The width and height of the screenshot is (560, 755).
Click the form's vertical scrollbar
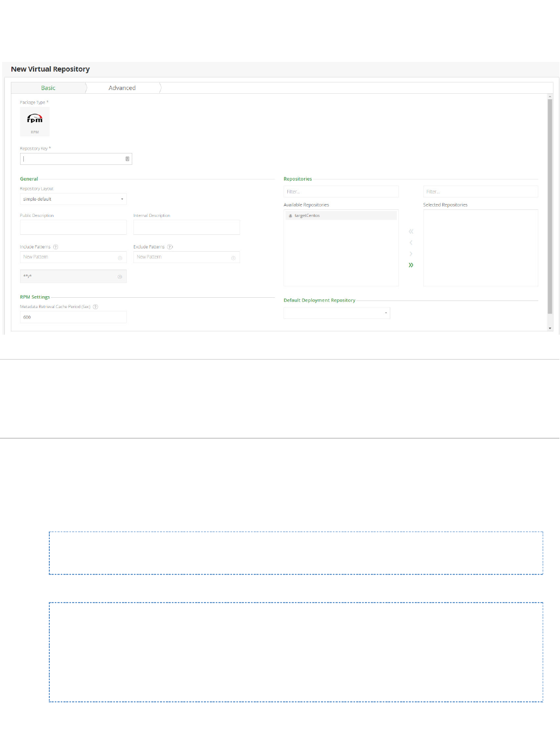click(550, 206)
